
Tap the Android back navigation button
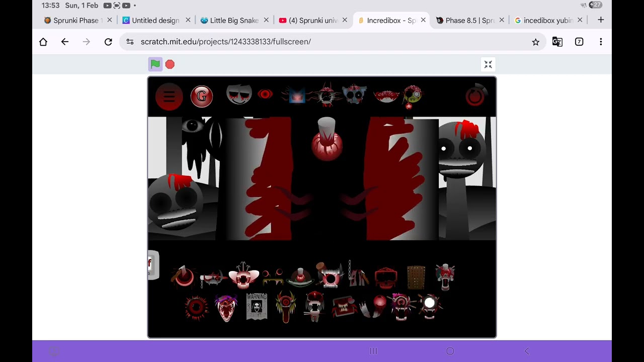(x=527, y=351)
